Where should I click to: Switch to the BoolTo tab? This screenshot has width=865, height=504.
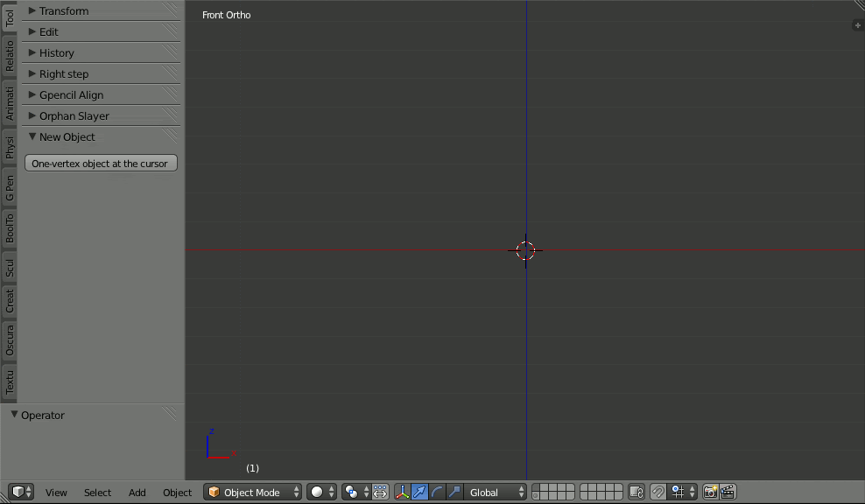[x=10, y=229]
